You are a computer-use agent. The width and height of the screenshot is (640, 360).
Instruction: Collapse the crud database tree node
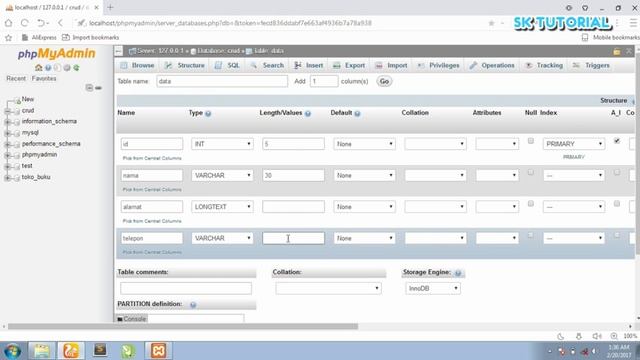(7, 111)
